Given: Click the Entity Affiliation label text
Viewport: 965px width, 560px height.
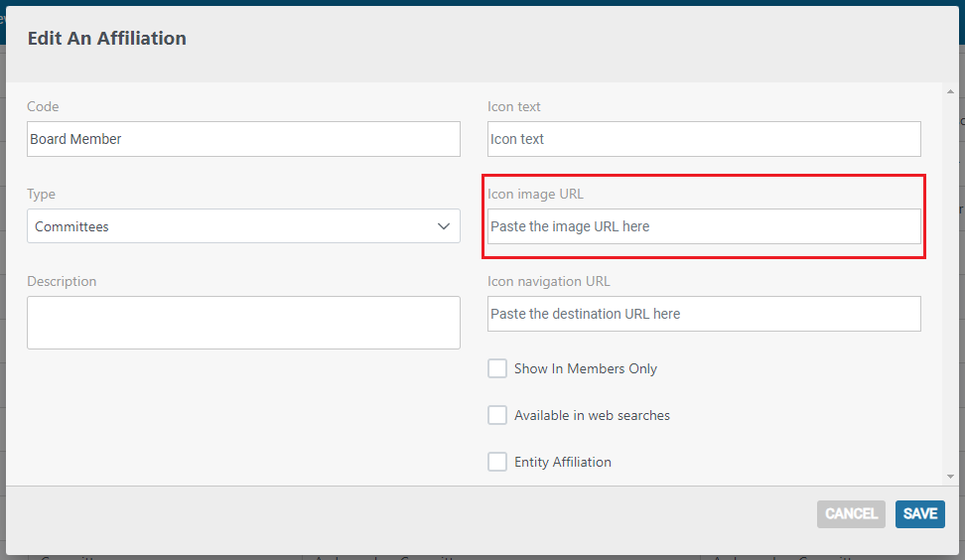Looking at the screenshot, I should (x=563, y=462).
